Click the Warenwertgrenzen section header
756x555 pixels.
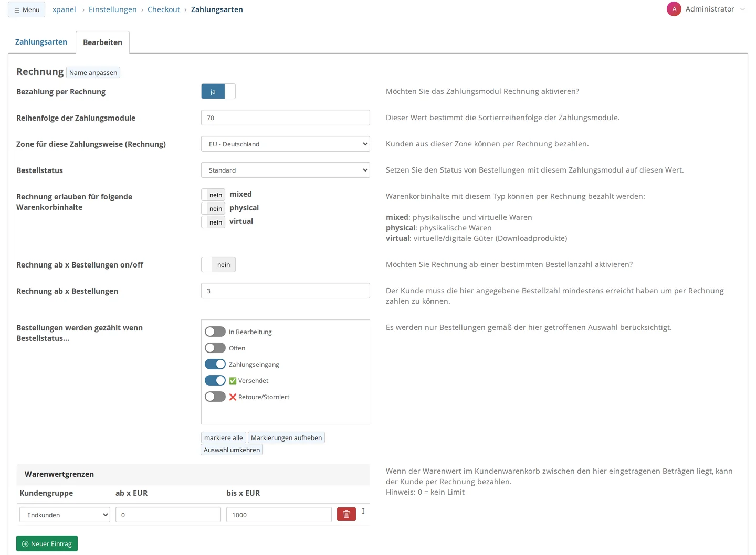(x=193, y=474)
